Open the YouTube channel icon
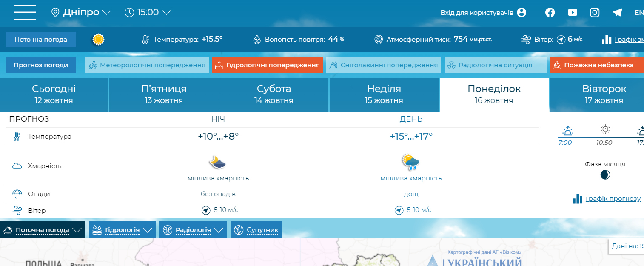 click(573, 12)
